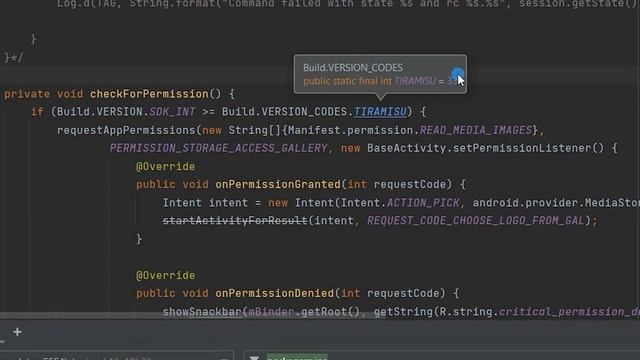This screenshot has height=360, width=640.
Task: Click the READ_MEDIA_IMAGES permission constant
Action: tap(476, 130)
